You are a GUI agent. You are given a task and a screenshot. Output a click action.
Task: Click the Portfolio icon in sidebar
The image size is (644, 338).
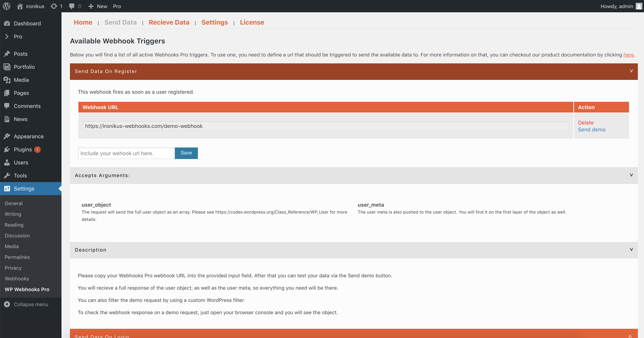coord(7,67)
